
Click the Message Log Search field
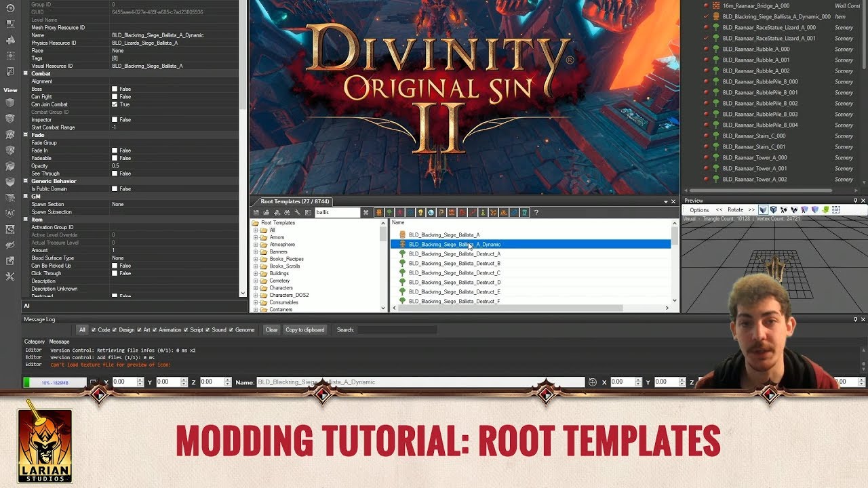(x=397, y=330)
